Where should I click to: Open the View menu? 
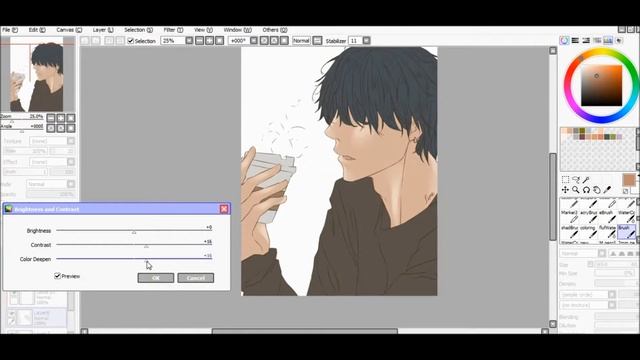[203, 30]
